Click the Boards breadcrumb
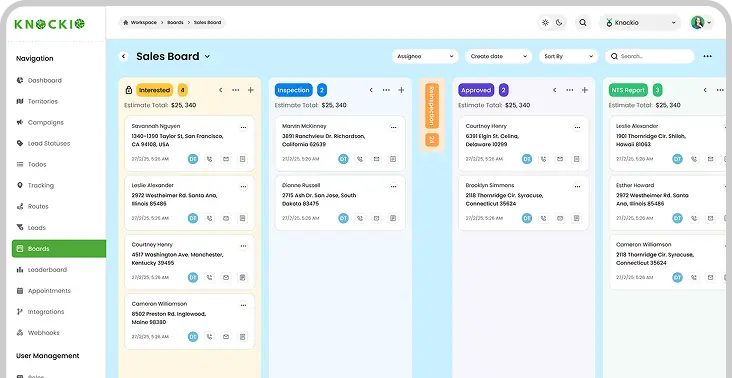Image resolution: width=732 pixels, height=378 pixels. click(x=175, y=22)
